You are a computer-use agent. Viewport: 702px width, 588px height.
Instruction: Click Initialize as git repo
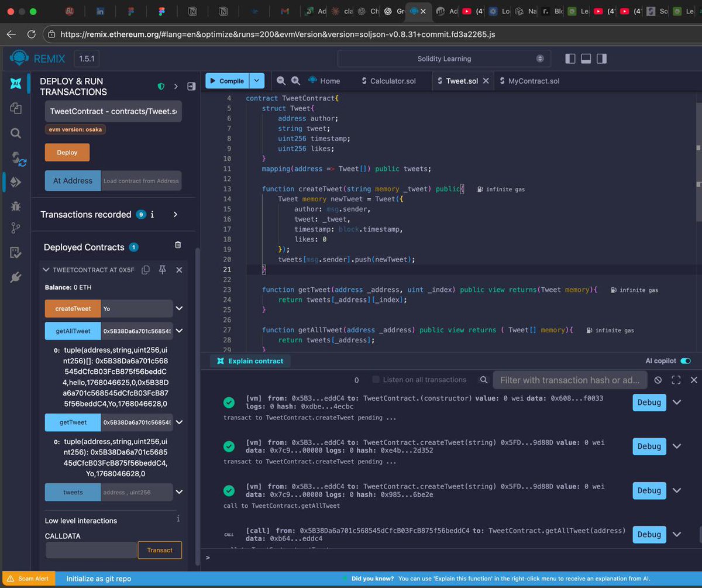tap(99, 579)
